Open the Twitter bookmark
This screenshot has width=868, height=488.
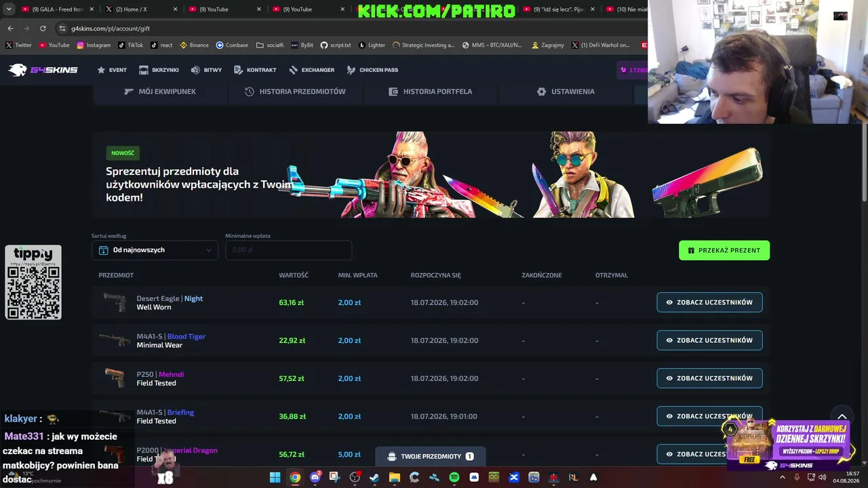[x=19, y=45]
